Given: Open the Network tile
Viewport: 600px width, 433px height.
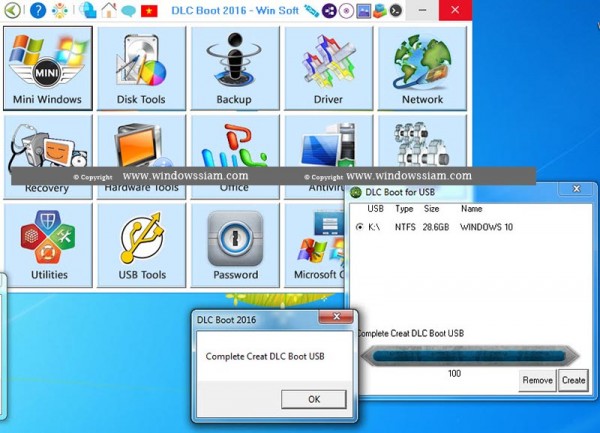Looking at the screenshot, I should [422, 68].
